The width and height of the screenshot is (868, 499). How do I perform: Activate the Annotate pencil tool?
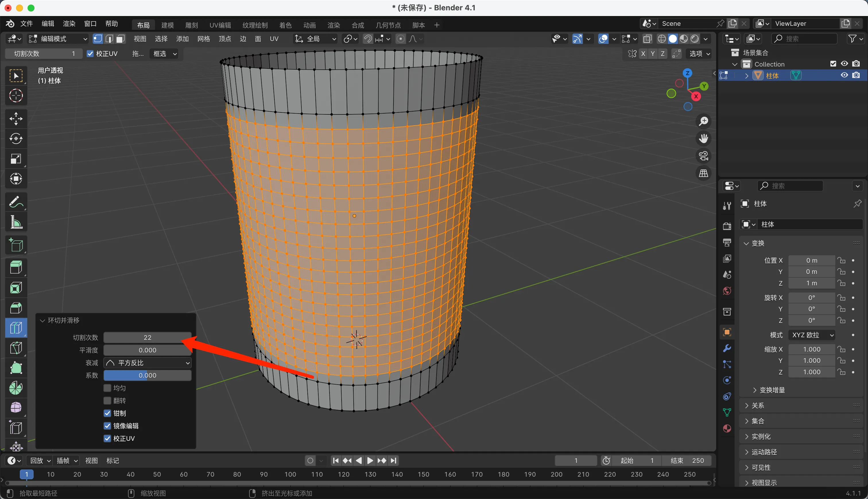pyautogui.click(x=16, y=202)
